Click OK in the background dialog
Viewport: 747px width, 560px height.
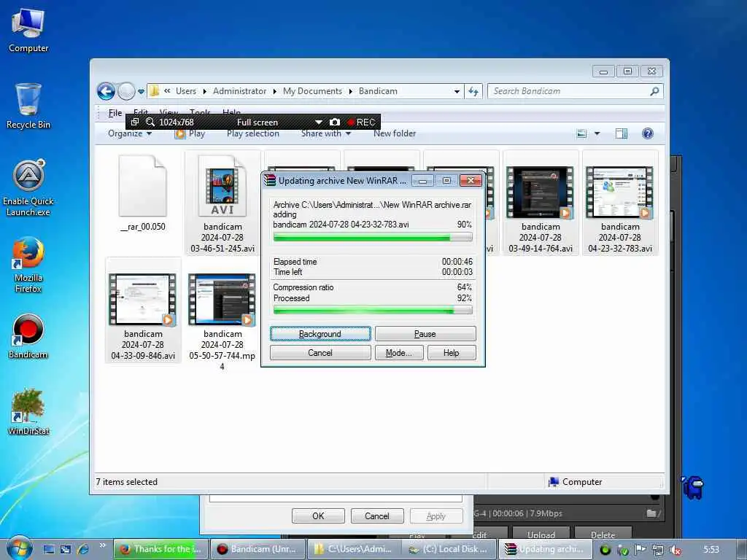click(318, 516)
